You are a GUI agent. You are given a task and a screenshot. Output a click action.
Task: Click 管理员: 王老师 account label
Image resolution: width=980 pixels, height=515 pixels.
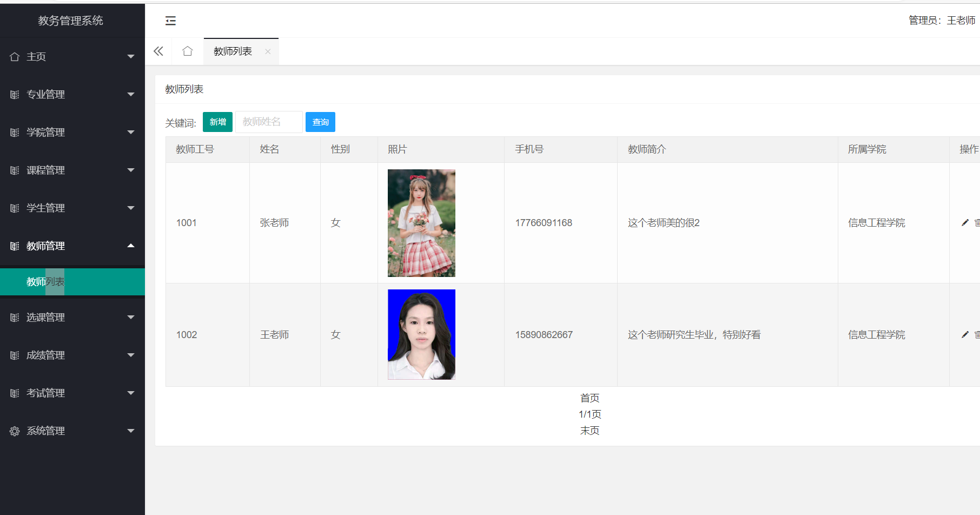coord(942,21)
